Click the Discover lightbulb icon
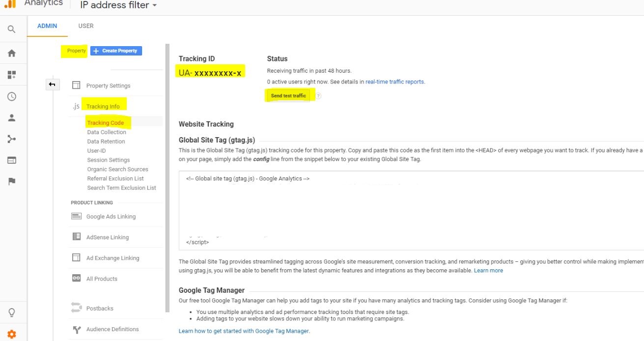The image size is (644, 341). 12,313
